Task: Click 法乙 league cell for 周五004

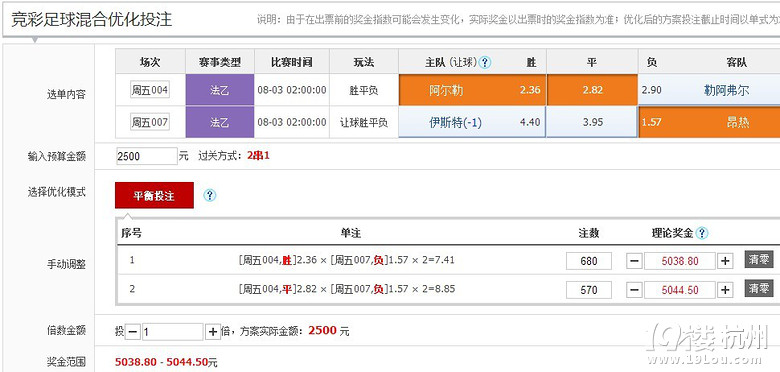Action: [220, 91]
